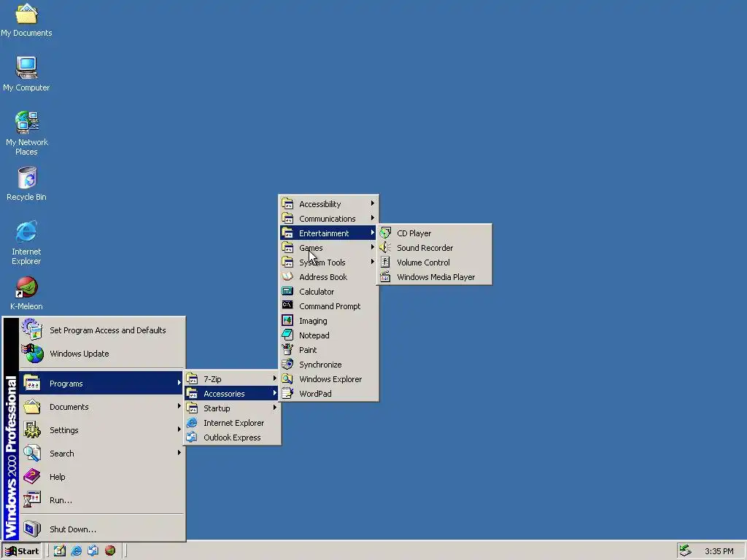Expand the Documents submenu arrow
Image resolution: width=747 pixels, height=560 pixels.
point(179,406)
